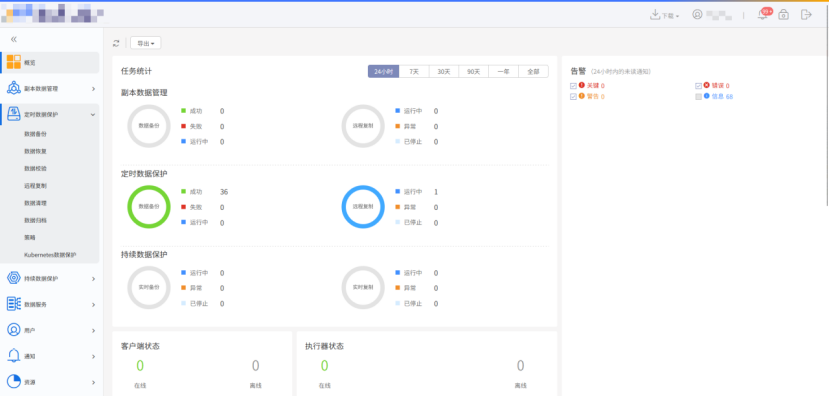The image size is (829, 396).
Task: Enable the 信息 alerts checkbox
Action: pos(698,97)
